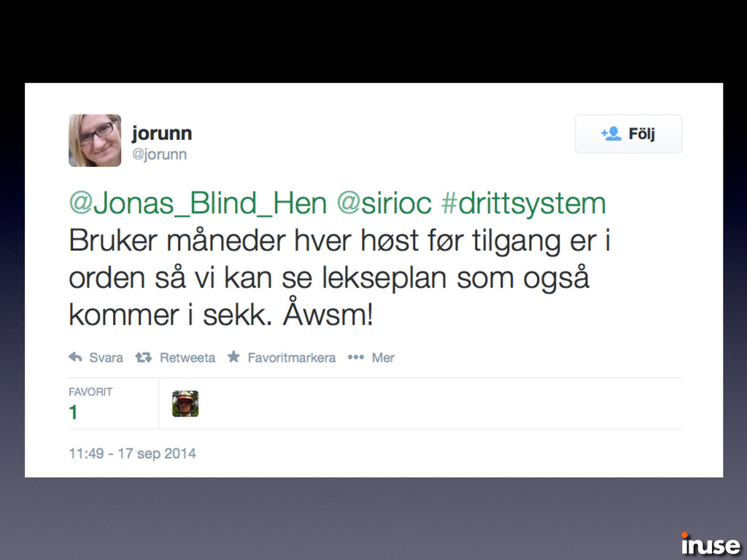Open the three-dot Mer icon
The image size is (747, 560).
coord(356,357)
